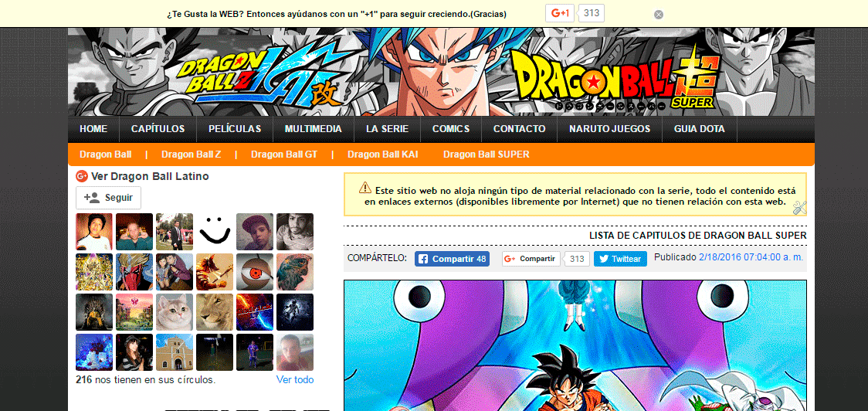This screenshot has height=411, width=868.
Task: Open GUIA DOTA menu item
Action: 699,129
